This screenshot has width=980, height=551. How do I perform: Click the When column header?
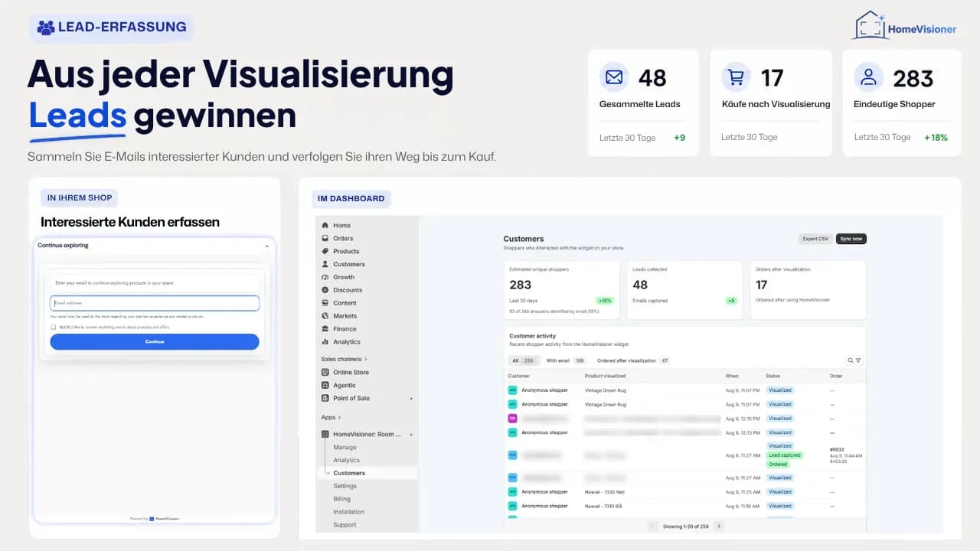point(732,376)
